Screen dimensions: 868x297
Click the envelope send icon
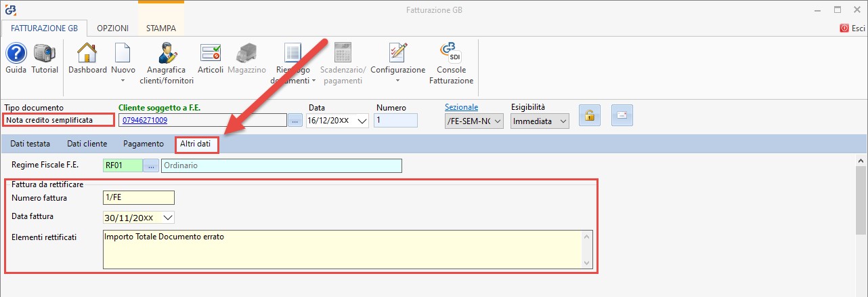(x=622, y=116)
